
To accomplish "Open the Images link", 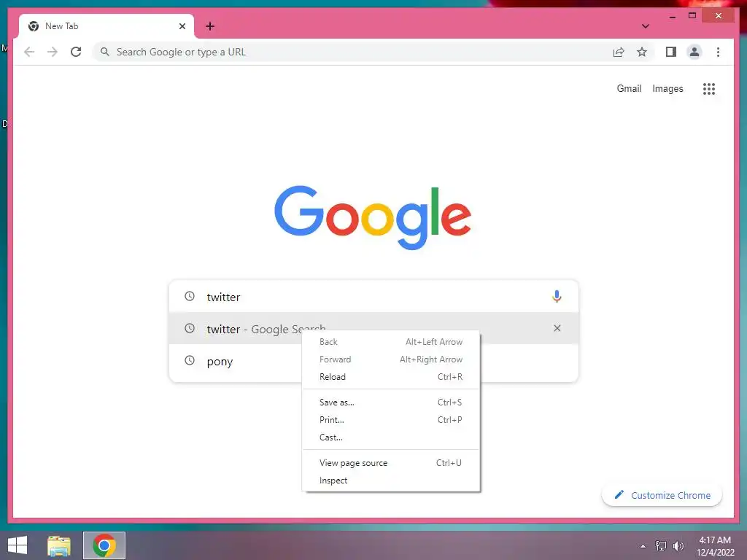I will [x=667, y=88].
